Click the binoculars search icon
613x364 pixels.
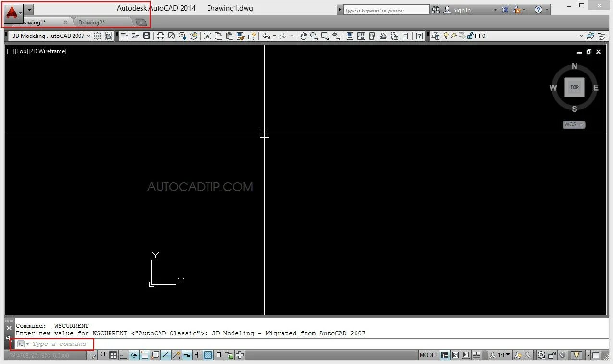tap(436, 10)
